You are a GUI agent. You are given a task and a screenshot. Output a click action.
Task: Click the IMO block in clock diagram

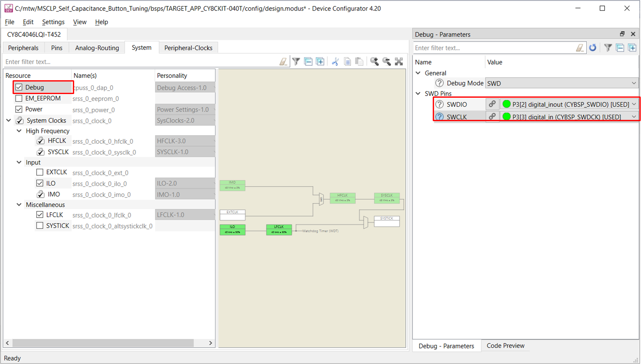(232, 185)
